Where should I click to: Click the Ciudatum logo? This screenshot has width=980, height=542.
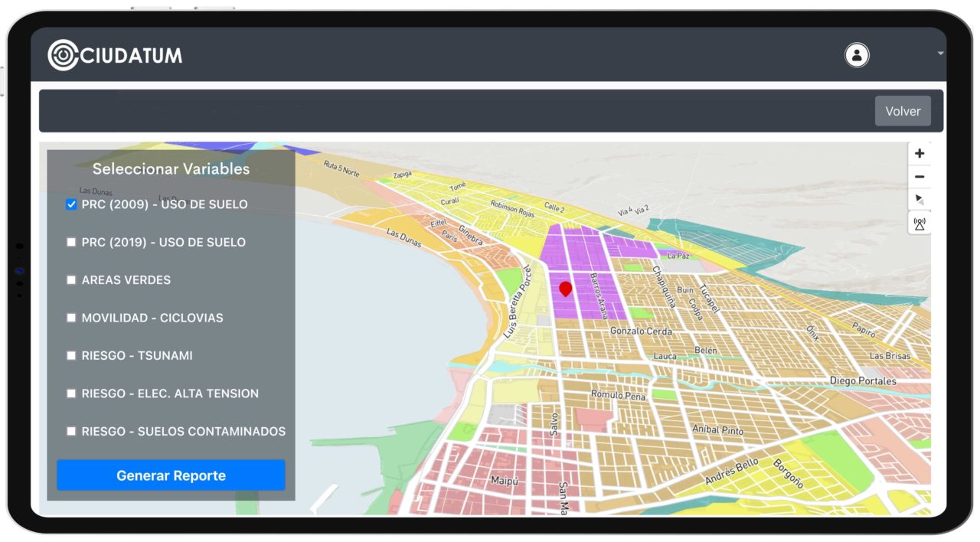tap(115, 55)
